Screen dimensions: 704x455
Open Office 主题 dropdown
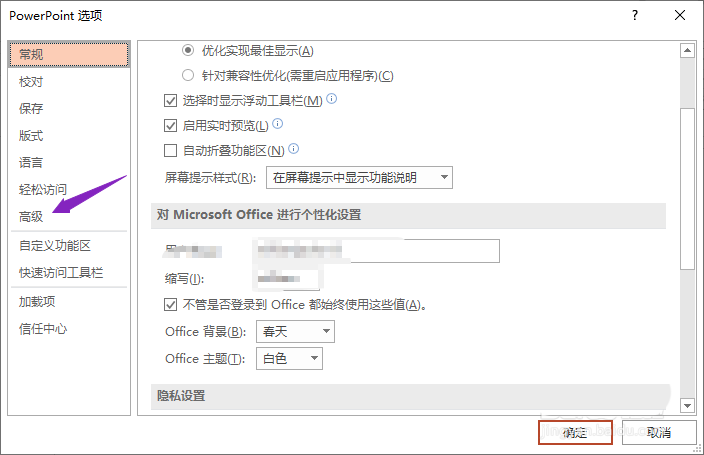pyautogui.click(x=289, y=358)
